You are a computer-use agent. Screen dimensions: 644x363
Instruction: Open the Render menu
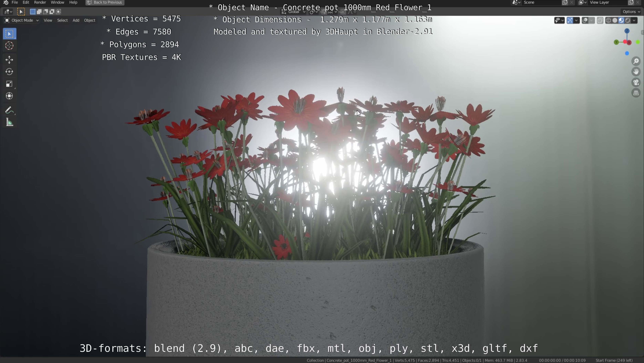(x=40, y=3)
